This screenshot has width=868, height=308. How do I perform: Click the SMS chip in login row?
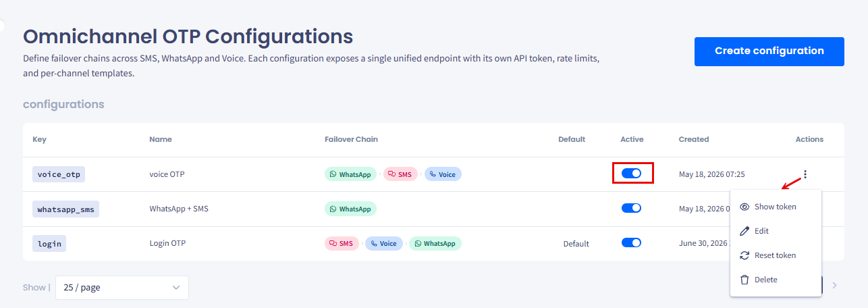coord(342,243)
